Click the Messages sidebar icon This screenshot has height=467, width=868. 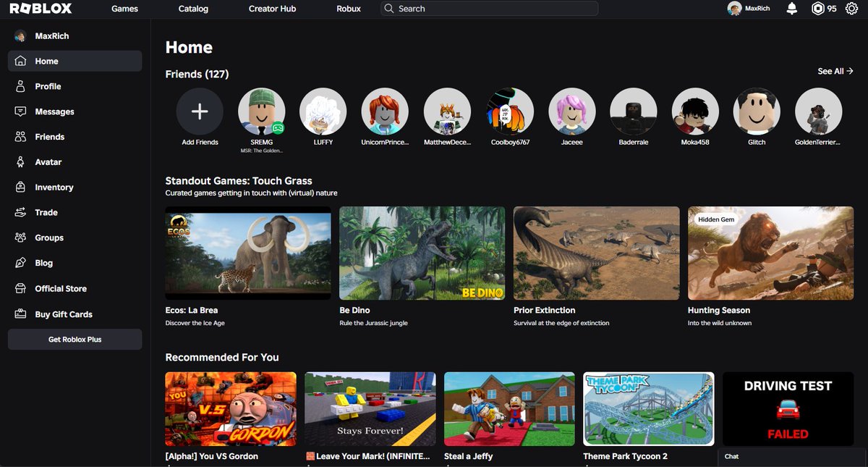click(x=20, y=112)
